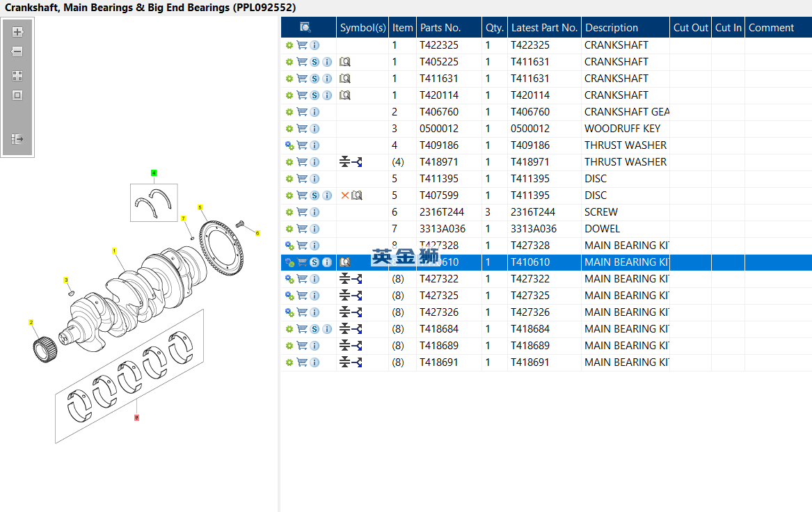Open the book lookup symbol for T420114
The width and height of the screenshot is (812, 512).
pyautogui.click(x=345, y=95)
